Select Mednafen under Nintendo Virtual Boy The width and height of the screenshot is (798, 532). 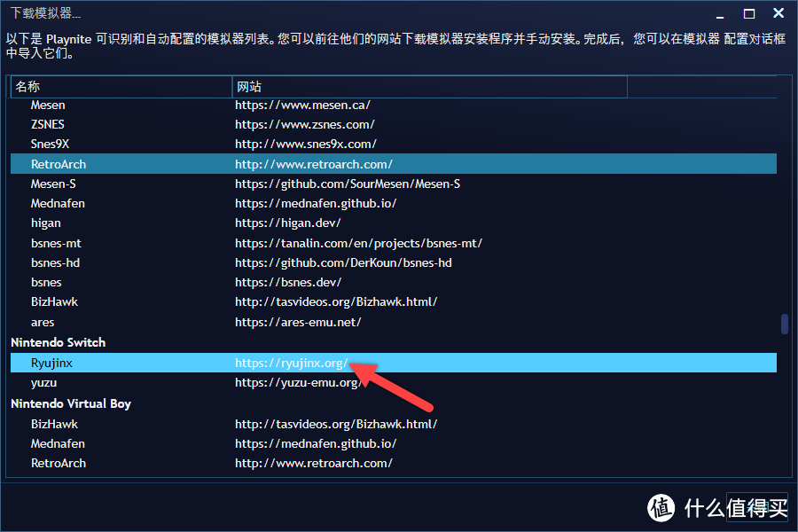[58, 443]
